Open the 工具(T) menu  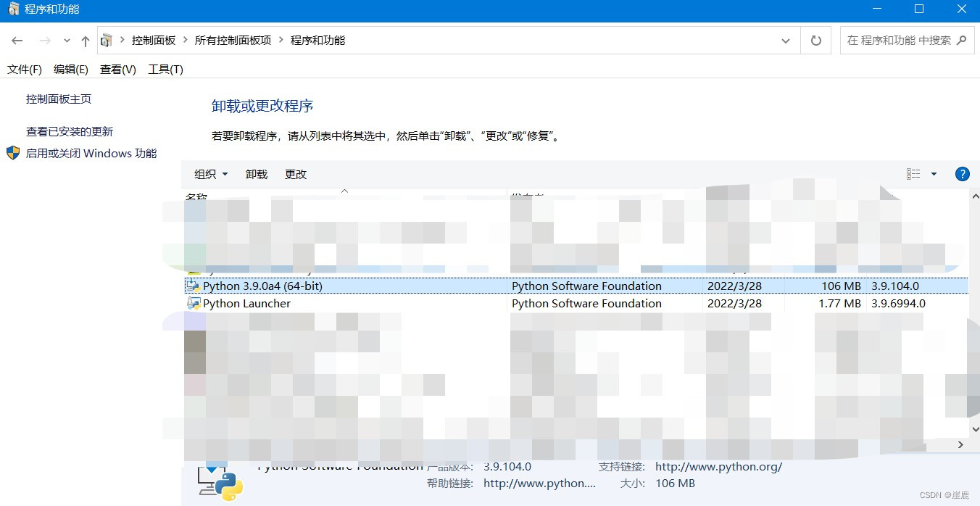pyautogui.click(x=165, y=70)
